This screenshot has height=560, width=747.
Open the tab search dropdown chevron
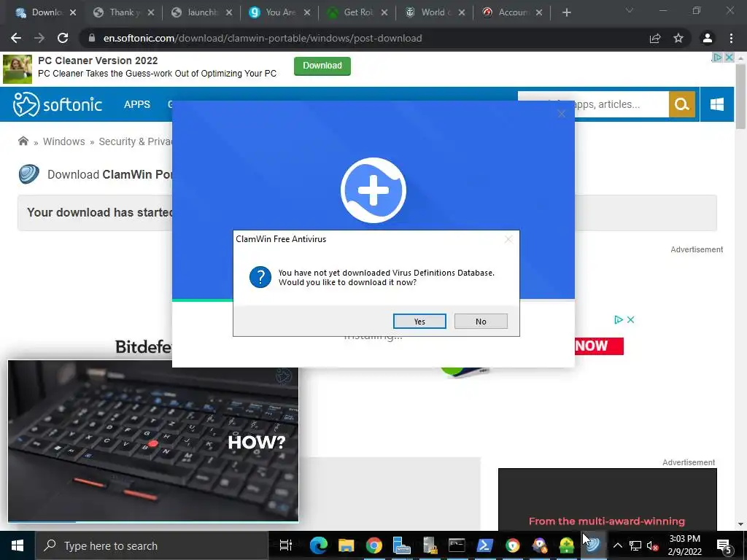pos(630,10)
